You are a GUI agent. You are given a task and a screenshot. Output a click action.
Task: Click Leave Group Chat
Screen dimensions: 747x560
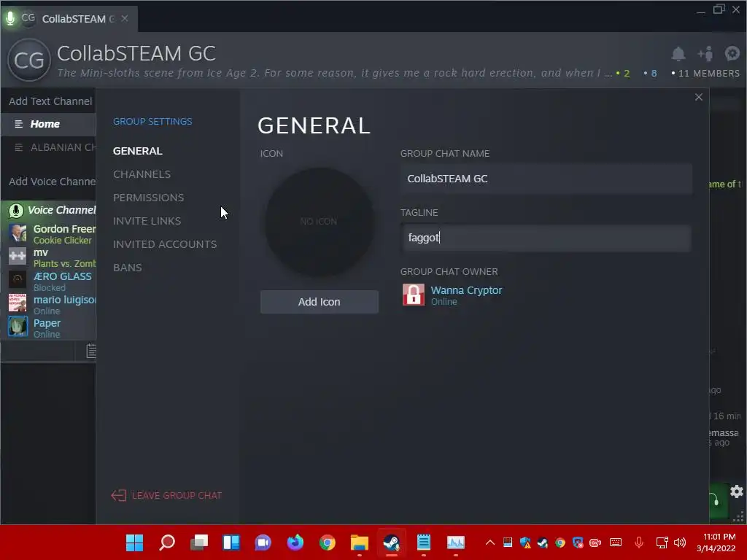click(x=166, y=495)
